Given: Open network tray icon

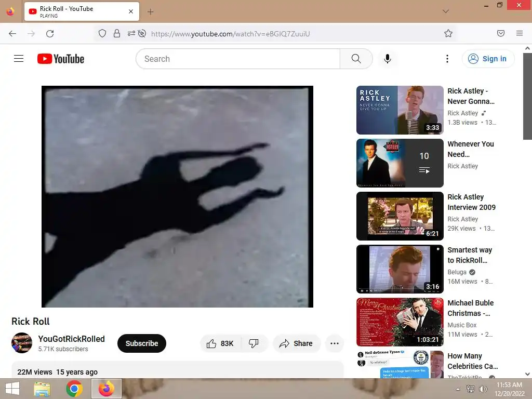Looking at the screenshot, I should (470, 389).
